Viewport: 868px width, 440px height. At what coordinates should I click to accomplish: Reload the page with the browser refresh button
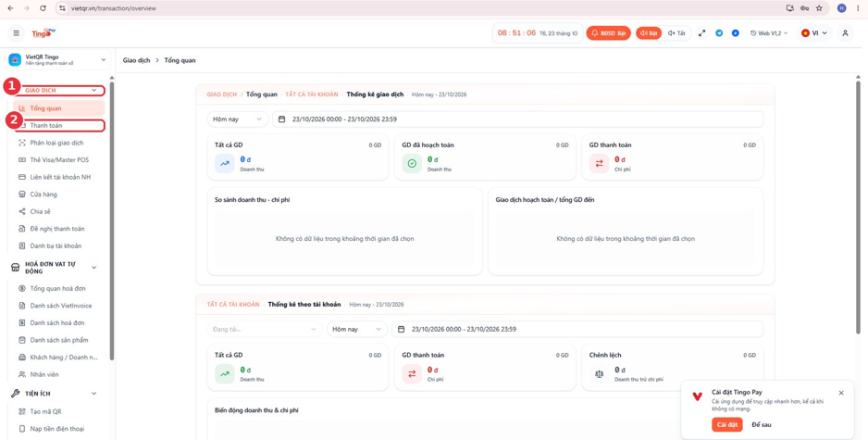point(43,8)
